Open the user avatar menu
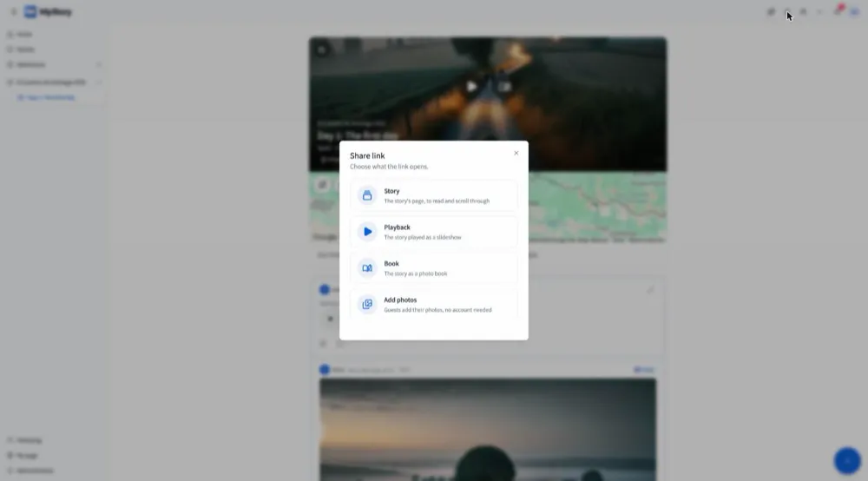The height and width of the screenshot is (481, 868). (854, 11)
